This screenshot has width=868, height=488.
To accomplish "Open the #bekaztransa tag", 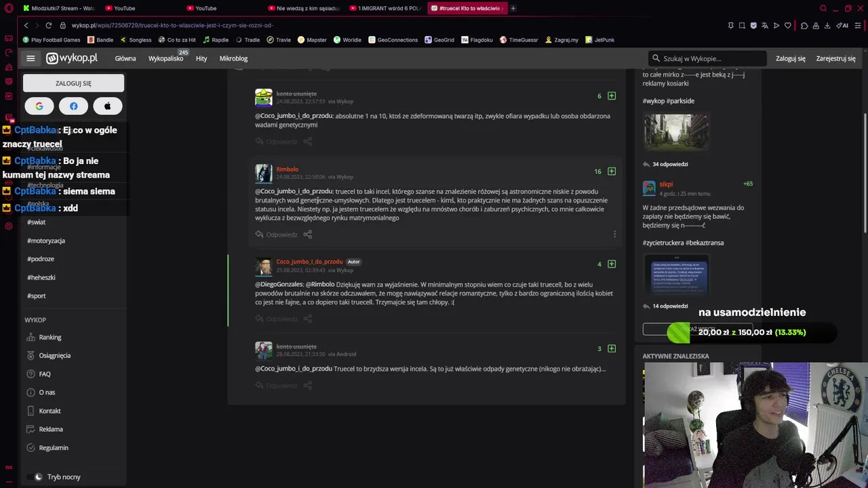I will pos(705,243).
